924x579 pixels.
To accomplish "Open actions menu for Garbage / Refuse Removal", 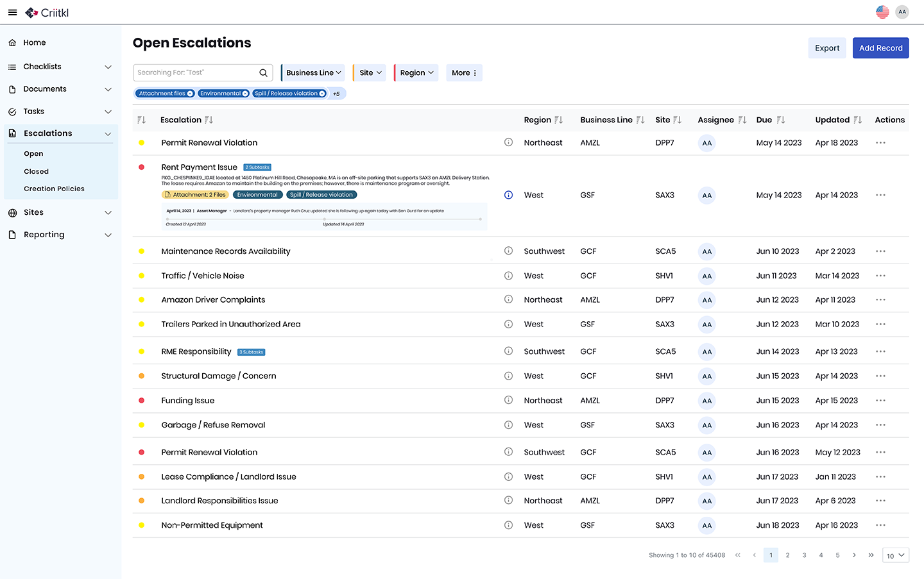I will 880,425.
